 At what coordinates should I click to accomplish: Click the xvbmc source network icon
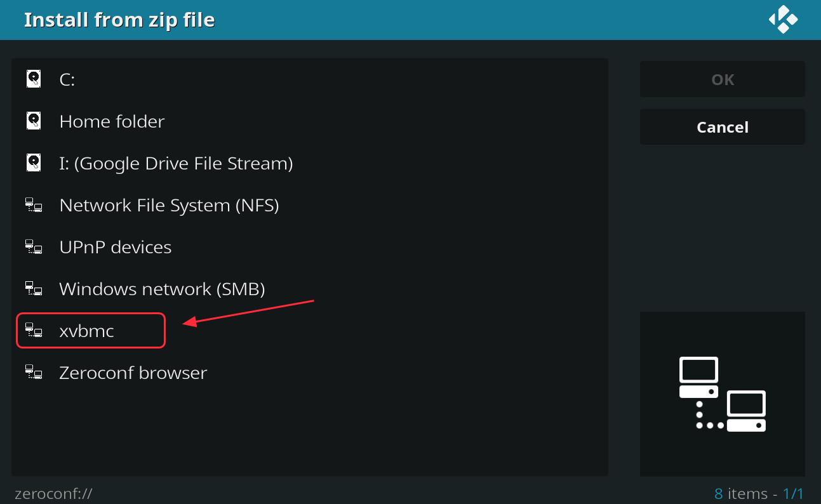click(x=34, y=330)
